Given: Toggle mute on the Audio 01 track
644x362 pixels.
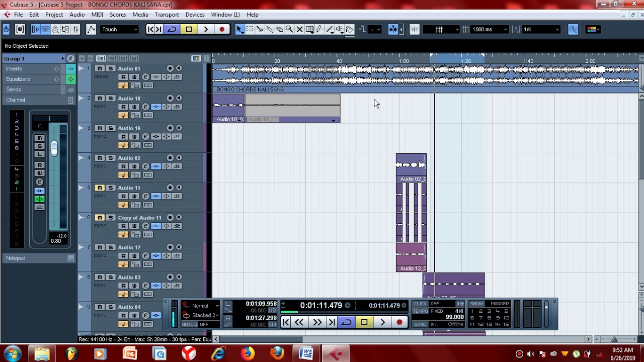Looking at the screenshot, I should [x=100, y=68].
